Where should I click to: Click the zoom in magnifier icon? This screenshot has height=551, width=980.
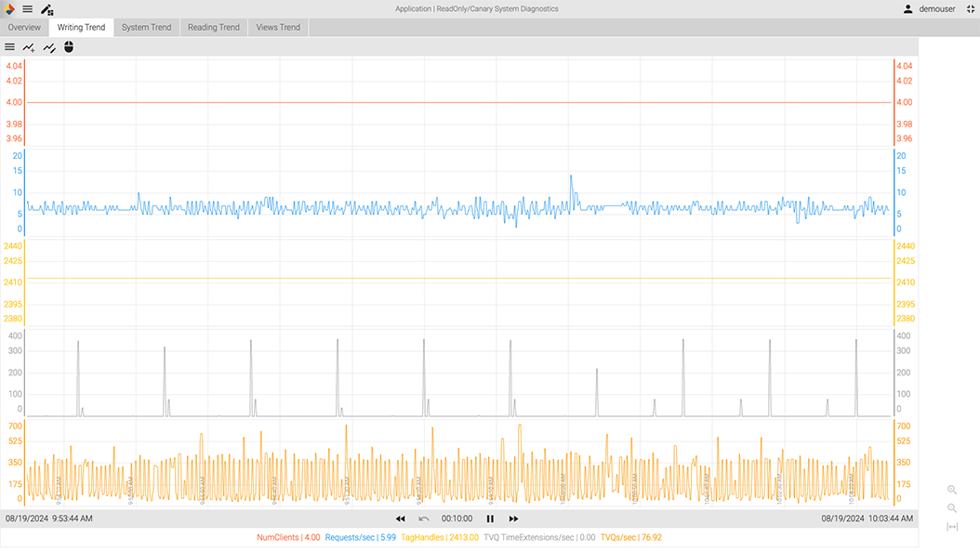point(952,490)
